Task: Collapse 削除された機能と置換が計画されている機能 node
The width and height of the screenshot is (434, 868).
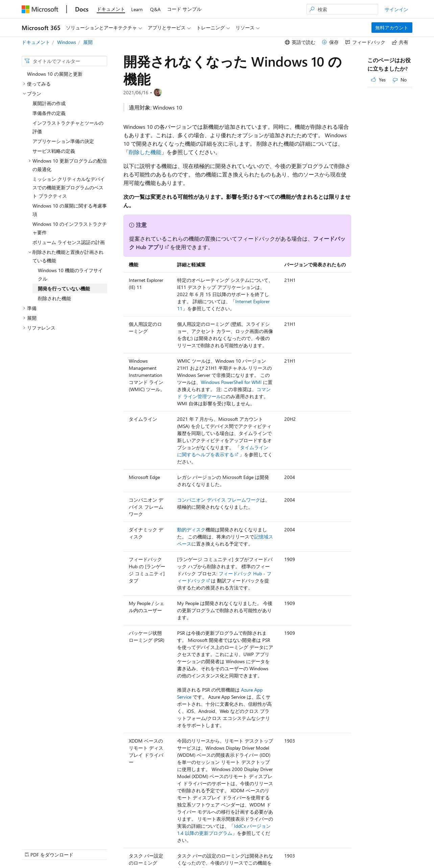Action: coord(29,252)
